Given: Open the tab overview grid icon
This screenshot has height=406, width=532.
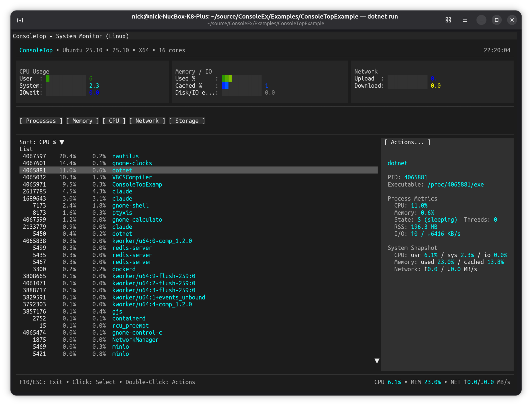Looking at the screenshot, I should [448, 20].
